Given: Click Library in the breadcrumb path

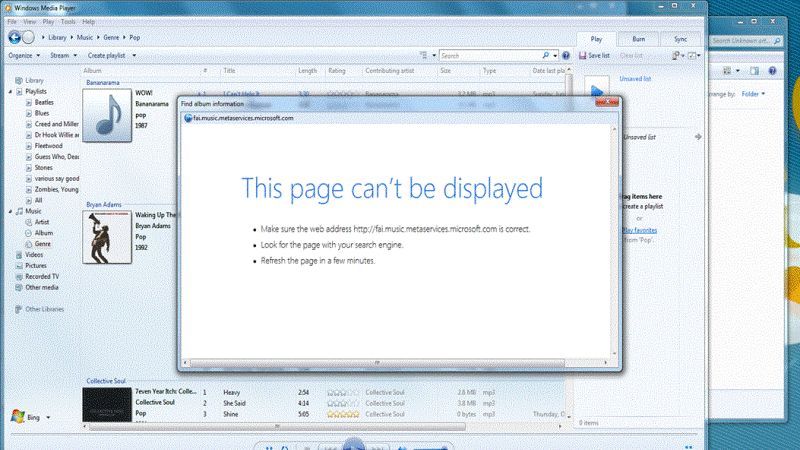Looking at the screenshot, I should point(57,37).
